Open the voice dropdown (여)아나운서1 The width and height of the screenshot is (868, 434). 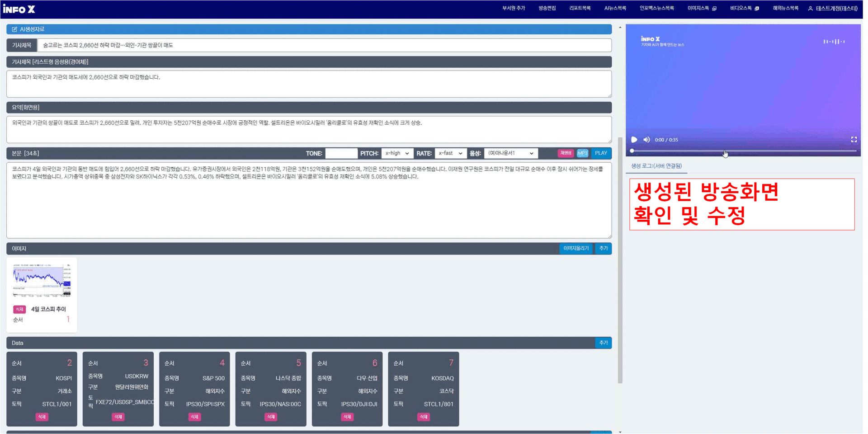click(511, 153)
